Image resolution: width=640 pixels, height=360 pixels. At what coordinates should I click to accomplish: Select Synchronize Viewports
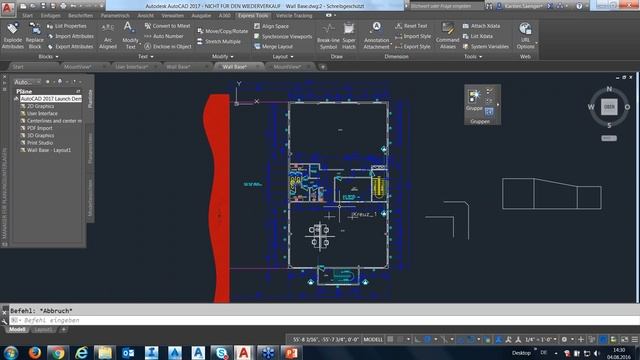click(x=283, y=36)
